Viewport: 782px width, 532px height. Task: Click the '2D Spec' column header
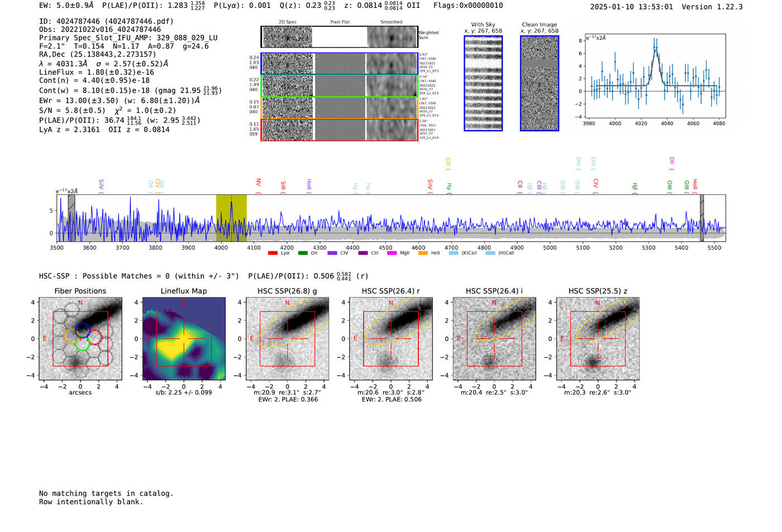pyautogui.click(x=288, y=22)
